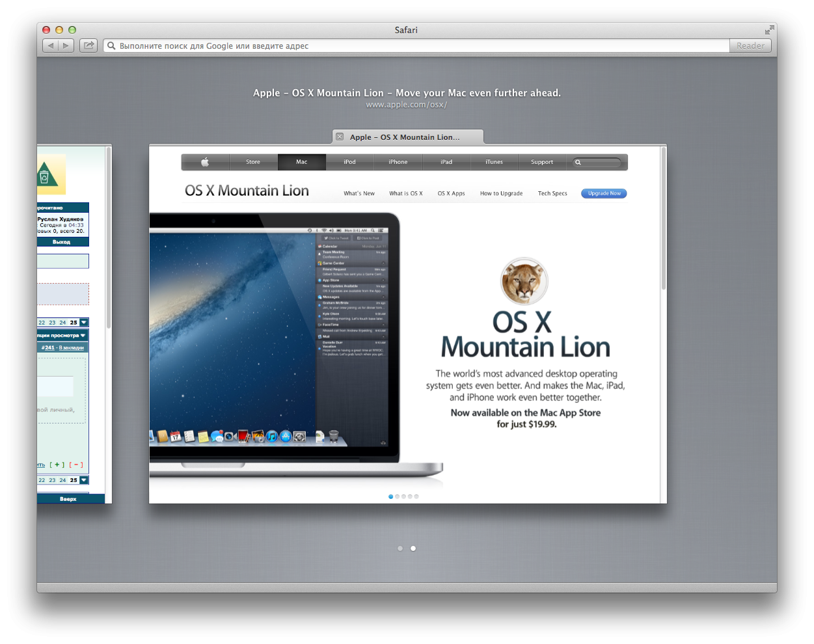
Task: Click the Apple logo in the site navigation
Action: pos(205,162)
